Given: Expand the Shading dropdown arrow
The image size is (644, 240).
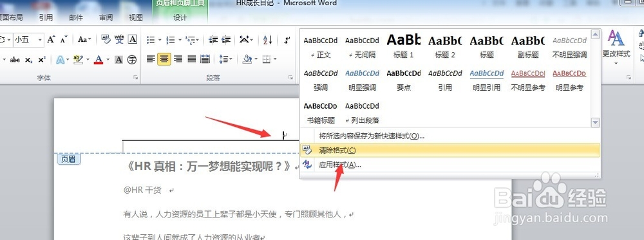Looking at the screenshot, I should [x=256, y=60].
